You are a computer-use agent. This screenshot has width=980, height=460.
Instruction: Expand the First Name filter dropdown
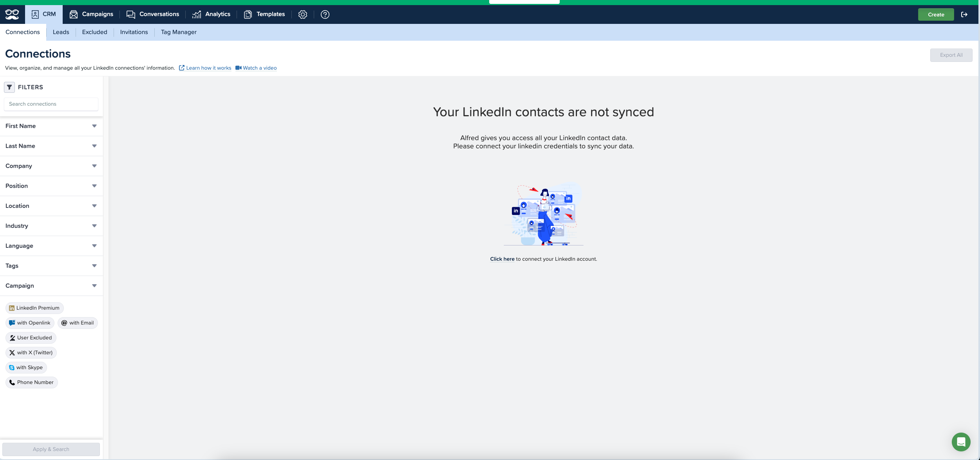(51, 126)
